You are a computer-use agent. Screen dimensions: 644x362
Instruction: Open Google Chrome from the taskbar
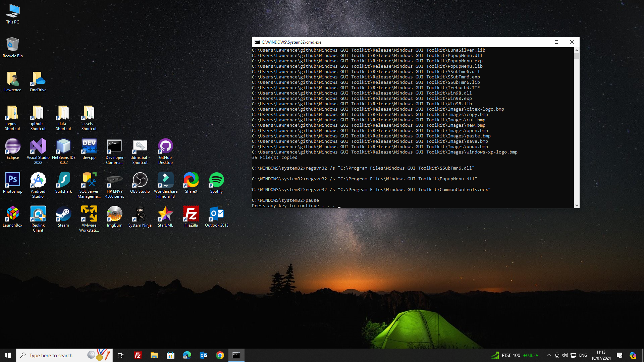[x=220, y=355]
